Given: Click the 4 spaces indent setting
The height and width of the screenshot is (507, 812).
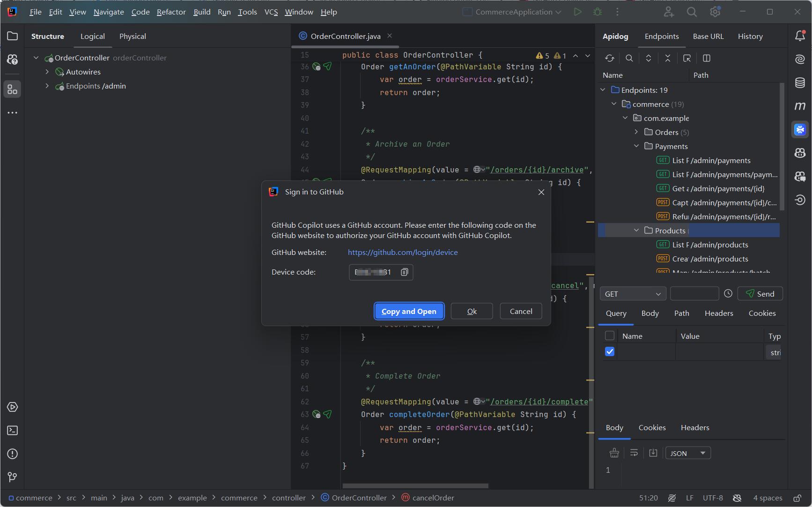Looking at the screenshot, I should coord(768,498).
